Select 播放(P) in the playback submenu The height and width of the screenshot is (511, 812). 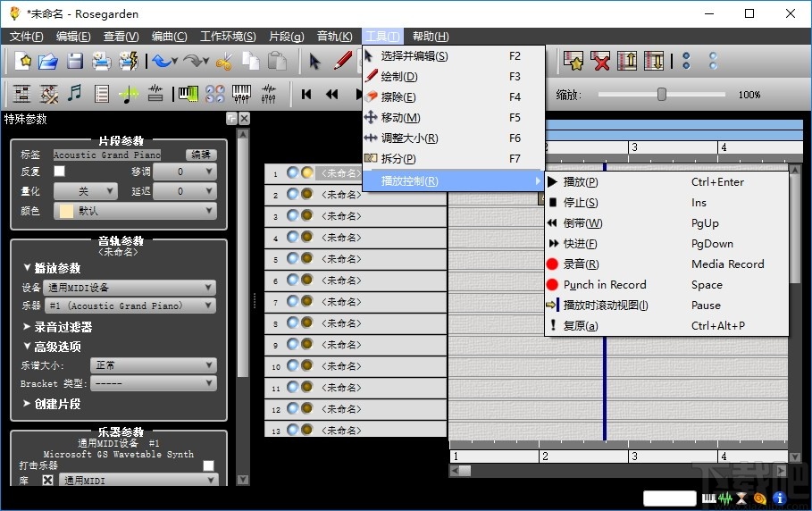point(666,181)
